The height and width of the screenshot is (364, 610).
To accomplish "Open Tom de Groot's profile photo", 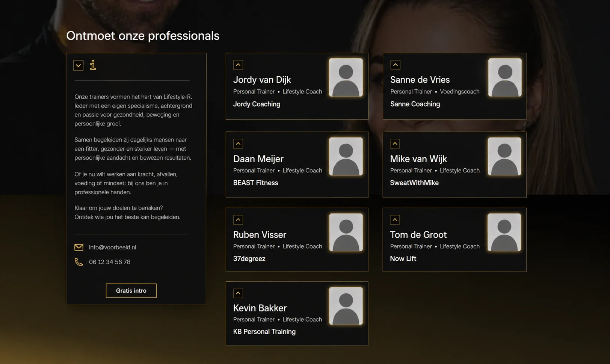I will (504, 232).
